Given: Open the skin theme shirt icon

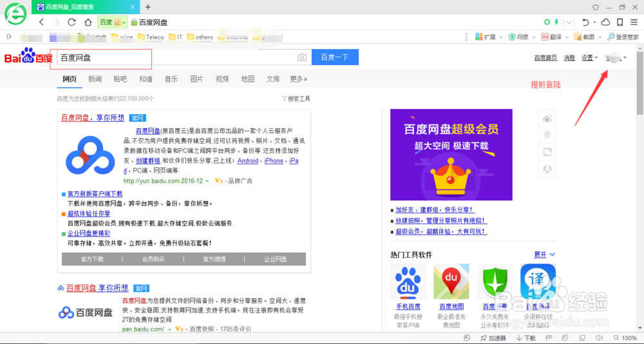Looking at the screenshot, I should [596, 7].
